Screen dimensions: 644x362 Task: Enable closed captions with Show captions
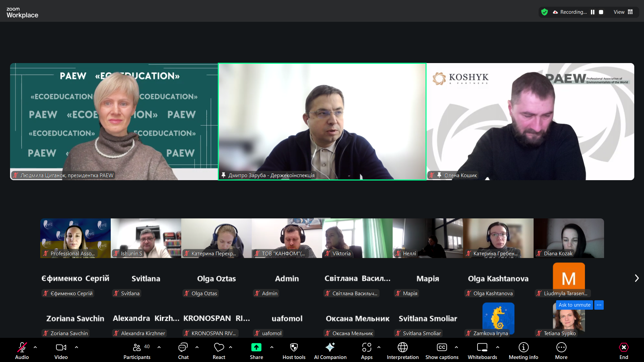pos(442,351)
